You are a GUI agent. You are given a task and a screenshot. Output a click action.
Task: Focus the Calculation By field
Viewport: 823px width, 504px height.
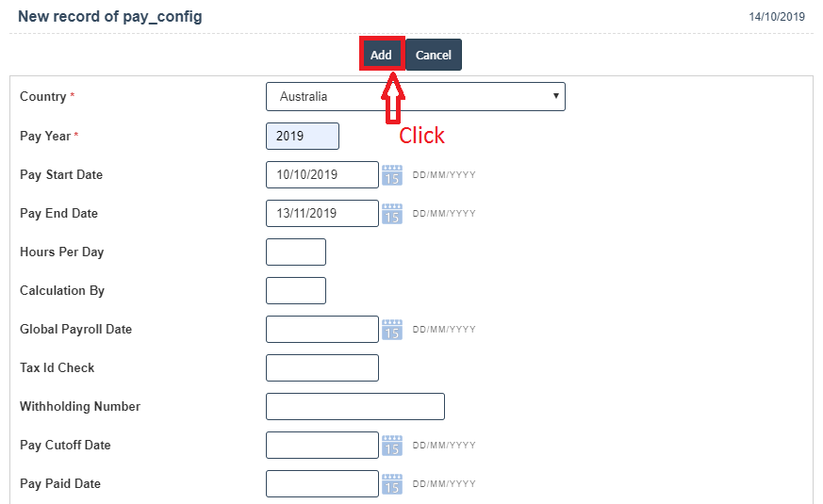click(296, 291)
